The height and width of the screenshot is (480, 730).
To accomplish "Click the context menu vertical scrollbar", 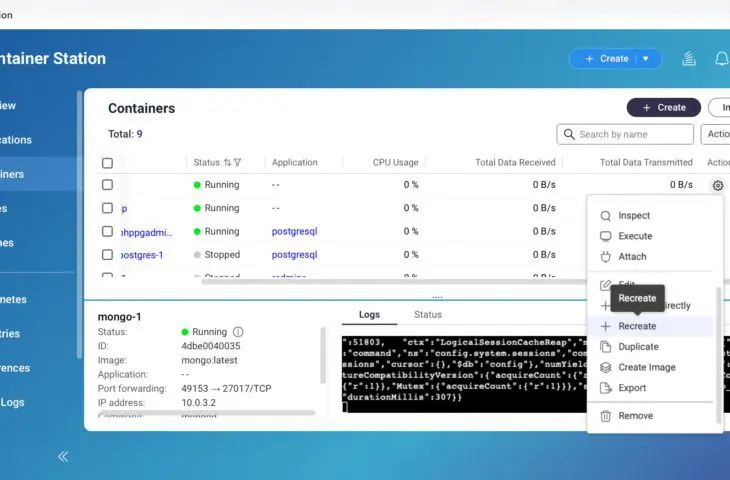I will click(x=718, y=355).
